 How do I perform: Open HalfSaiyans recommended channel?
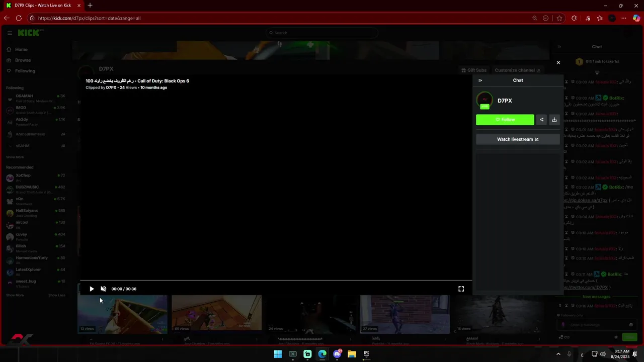pos(36,213)
